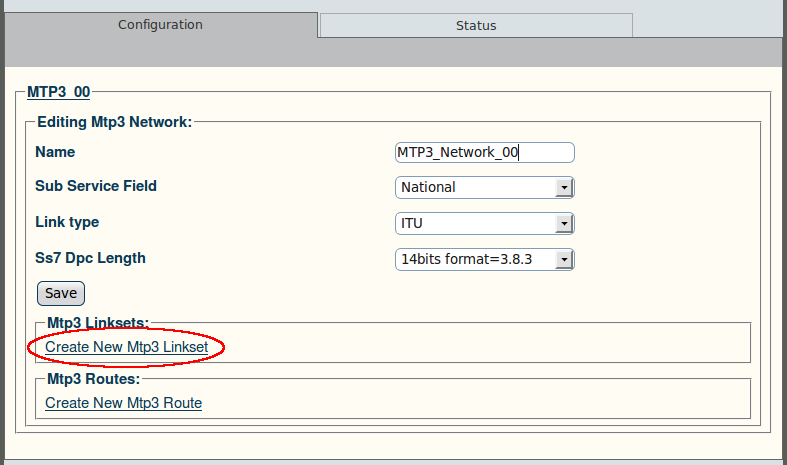
Task: Click the arrow icon beside ITU
Action: (564, 224)
